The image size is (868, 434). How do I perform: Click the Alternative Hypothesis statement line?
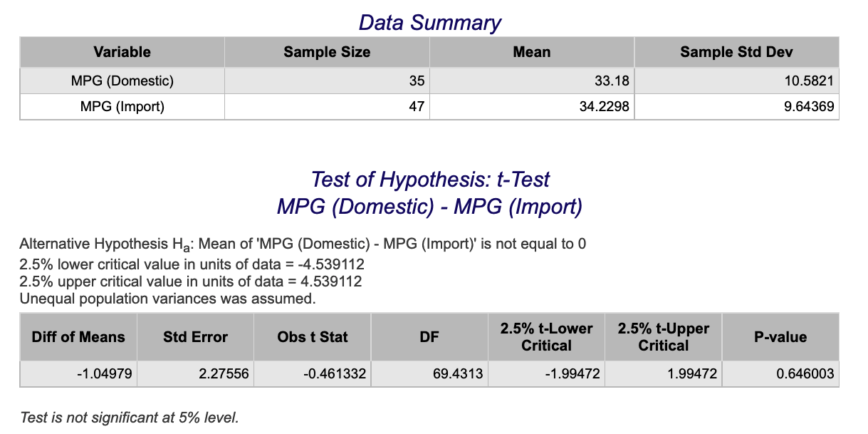[x=303, y=244]
